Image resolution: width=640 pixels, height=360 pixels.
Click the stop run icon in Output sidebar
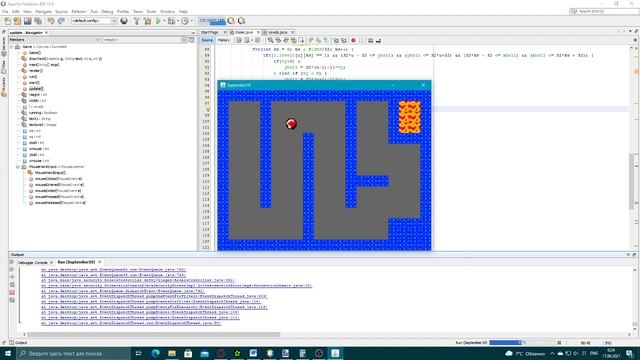click(12, 293)
